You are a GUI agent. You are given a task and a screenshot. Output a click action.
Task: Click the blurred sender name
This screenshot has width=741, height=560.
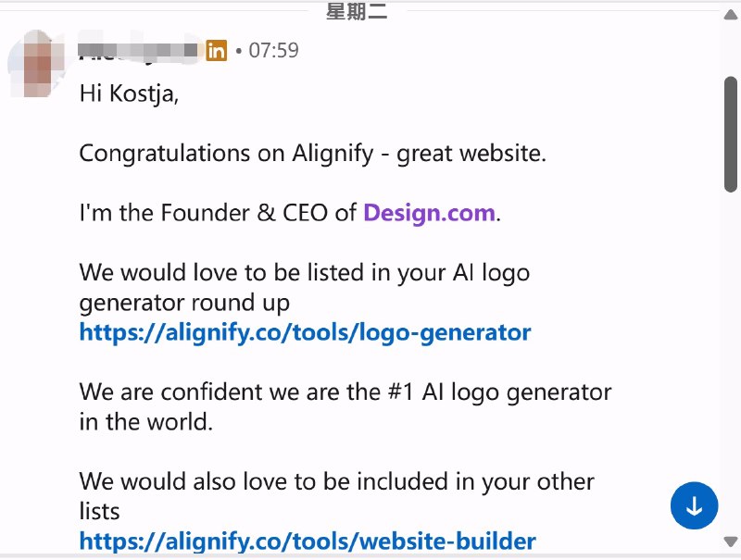(x=139, y=50)
